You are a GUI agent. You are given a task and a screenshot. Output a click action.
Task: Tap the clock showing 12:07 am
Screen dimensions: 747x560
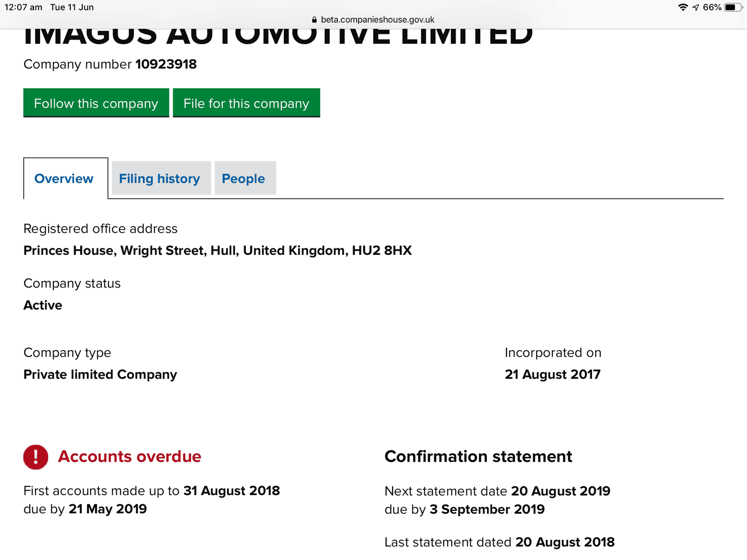(x=23, y=7)
